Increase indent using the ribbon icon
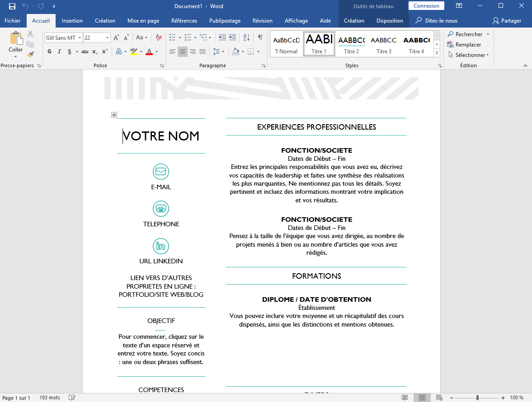This screenshot has width=532, height=402. coord(232,37)
